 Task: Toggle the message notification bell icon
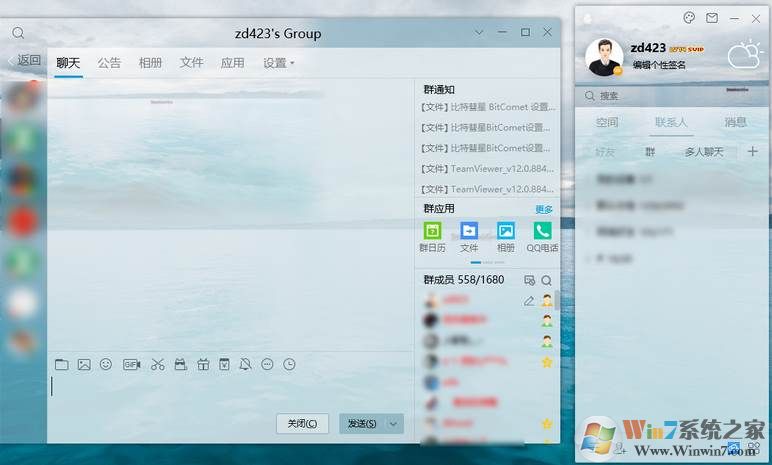(245, 365)
